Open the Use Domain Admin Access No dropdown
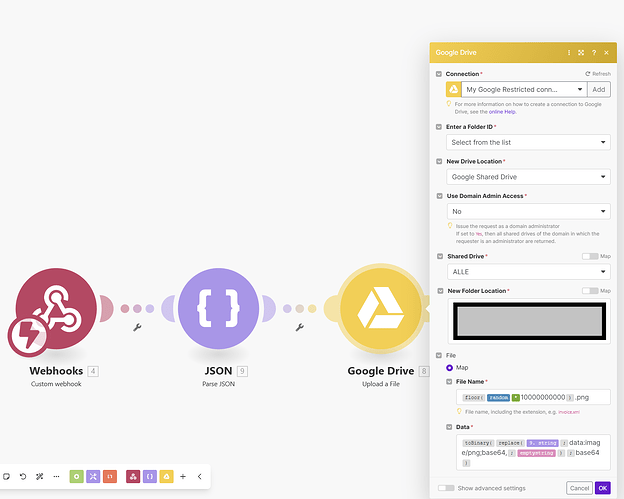 pos(529,212)
